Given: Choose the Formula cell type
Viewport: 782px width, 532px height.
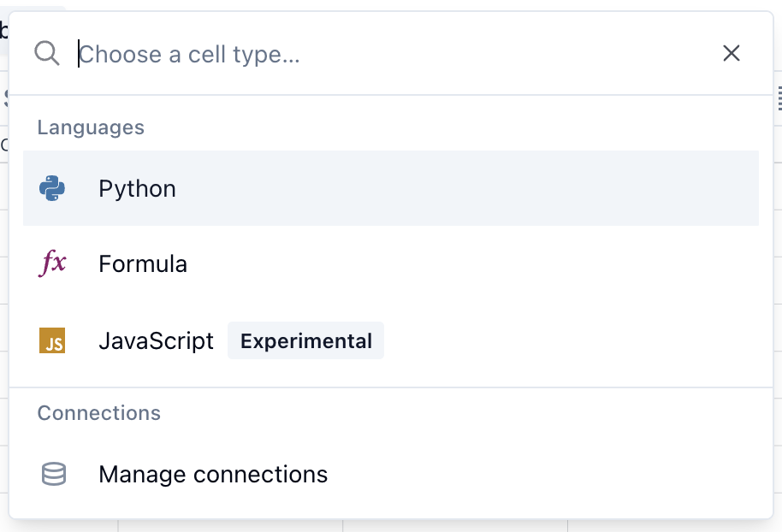Looking at the screenshot, I should [x=143, y=263].
